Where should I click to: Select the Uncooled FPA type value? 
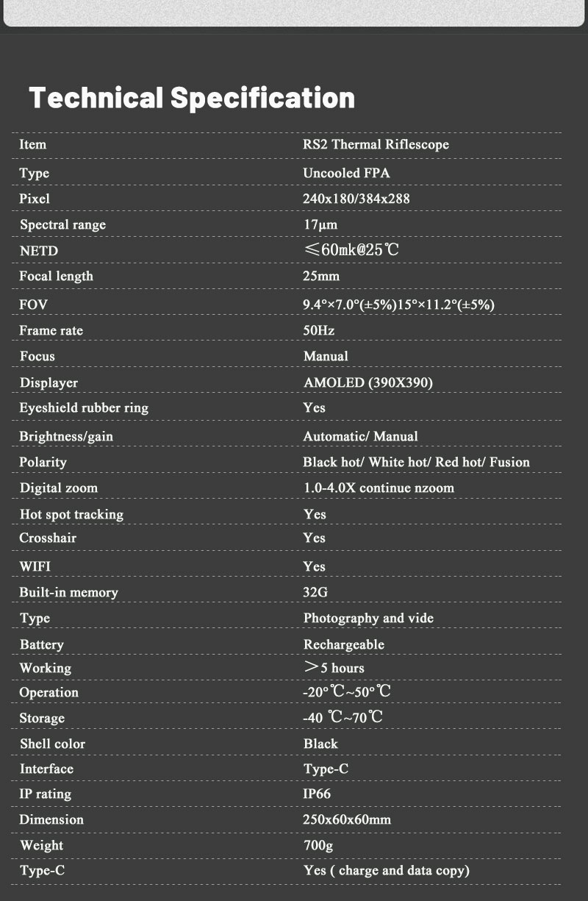click(x=346, y=173)
